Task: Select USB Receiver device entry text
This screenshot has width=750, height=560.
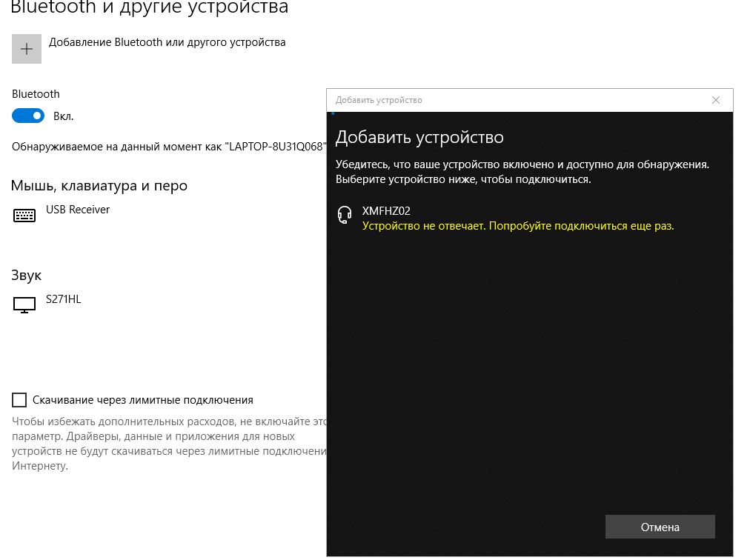Action: pos(78,210)
